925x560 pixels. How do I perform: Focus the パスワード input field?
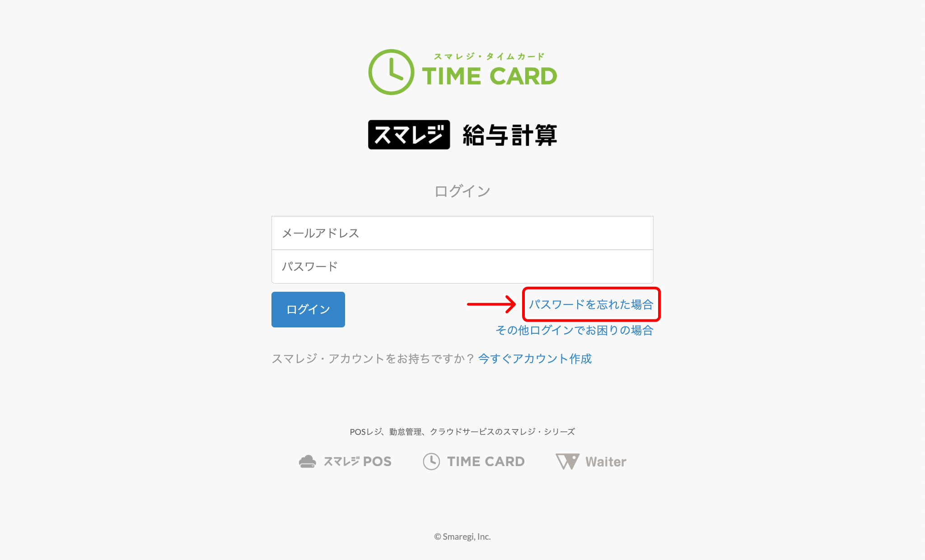coord(462,266)
